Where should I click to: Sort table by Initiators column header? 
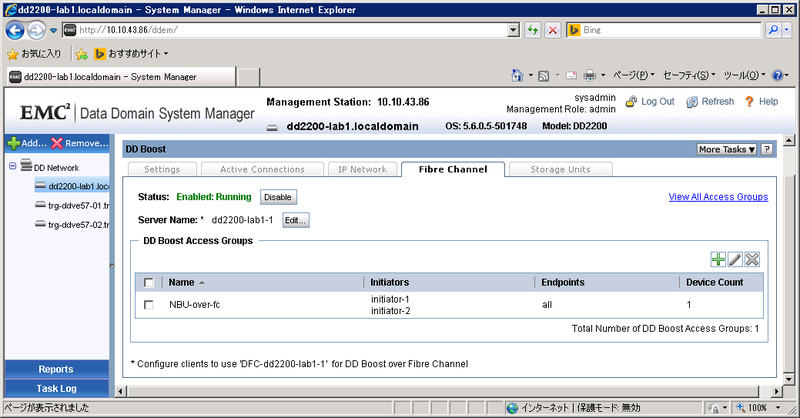(390, 282)
